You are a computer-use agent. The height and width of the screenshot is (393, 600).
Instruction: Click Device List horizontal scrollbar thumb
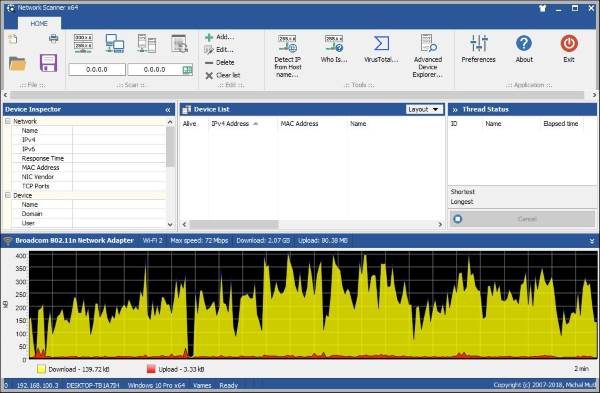(234, 224)
